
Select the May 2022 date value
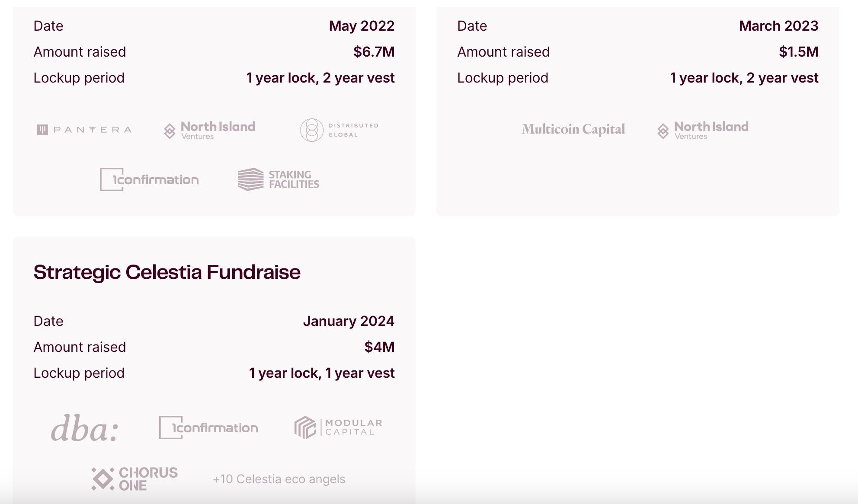362,26
